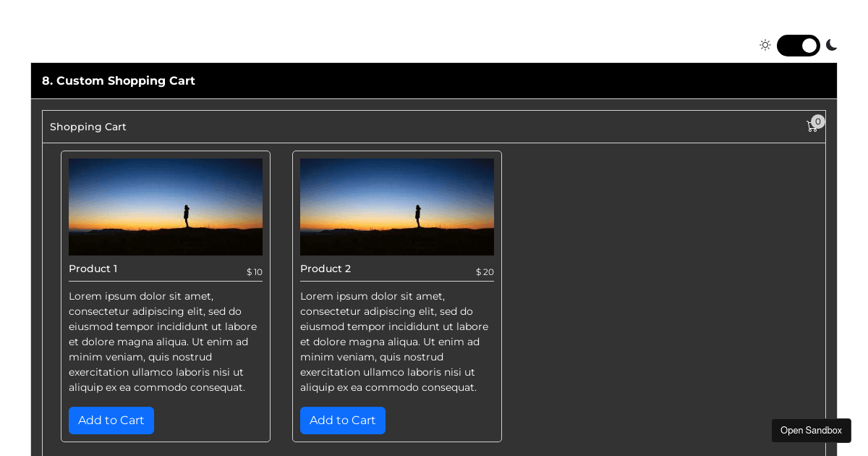The width and height of the screenshot is (868, 456).
Task: Click the $20 price on Product 2
Action: click(484, 271)
